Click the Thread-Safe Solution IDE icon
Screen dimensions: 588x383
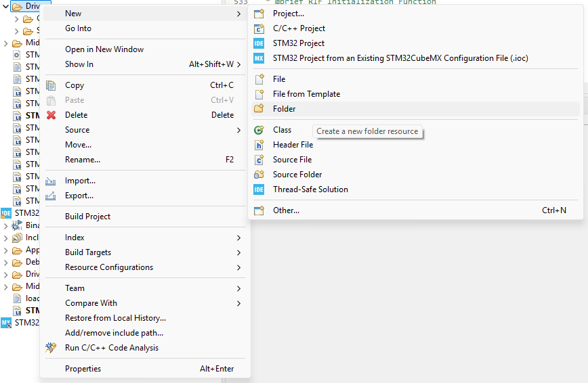(259, 189)
